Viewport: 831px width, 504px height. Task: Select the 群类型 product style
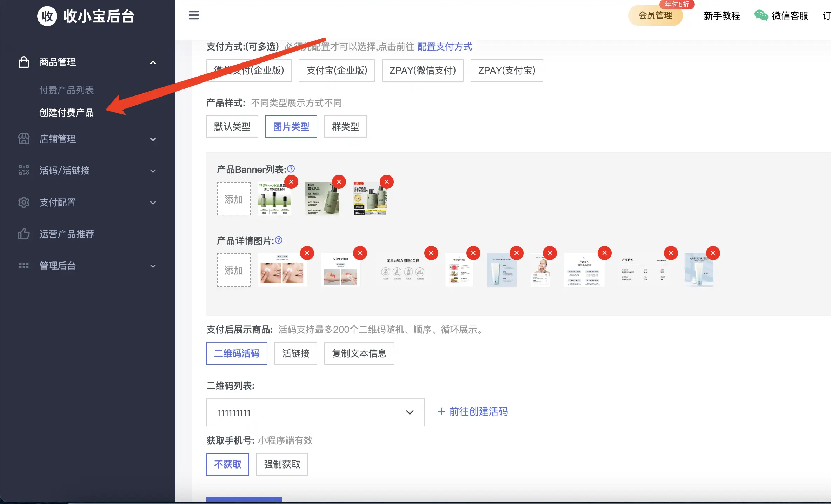345,127
